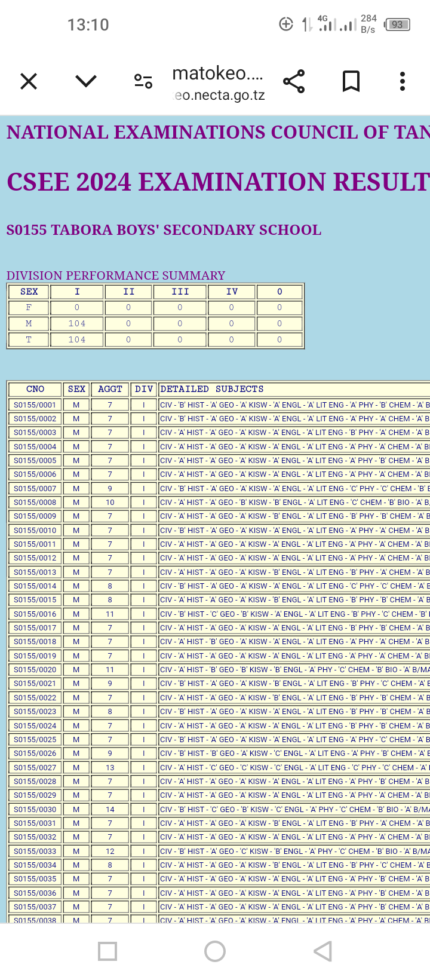Select candidate number S0155/0010
This screenshot has height=980, width=430.
click(x=35, y=530)
